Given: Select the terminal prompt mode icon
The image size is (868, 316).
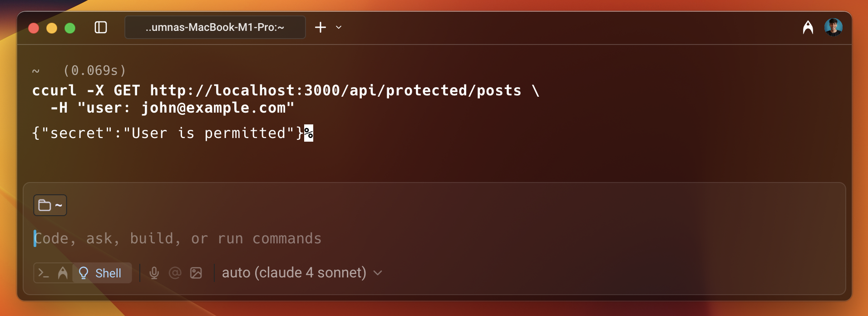Looking at the screenshot, I should point(44,273).
